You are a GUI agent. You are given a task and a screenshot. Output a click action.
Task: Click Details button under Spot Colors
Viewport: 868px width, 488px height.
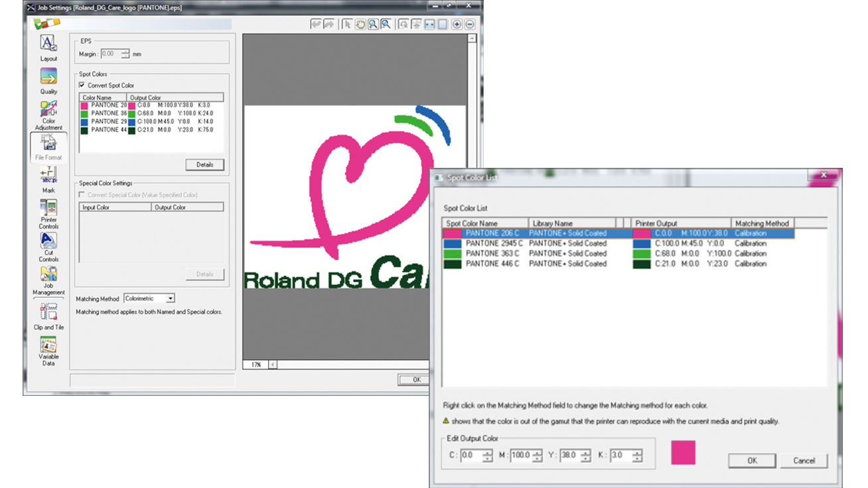(204, 164)
